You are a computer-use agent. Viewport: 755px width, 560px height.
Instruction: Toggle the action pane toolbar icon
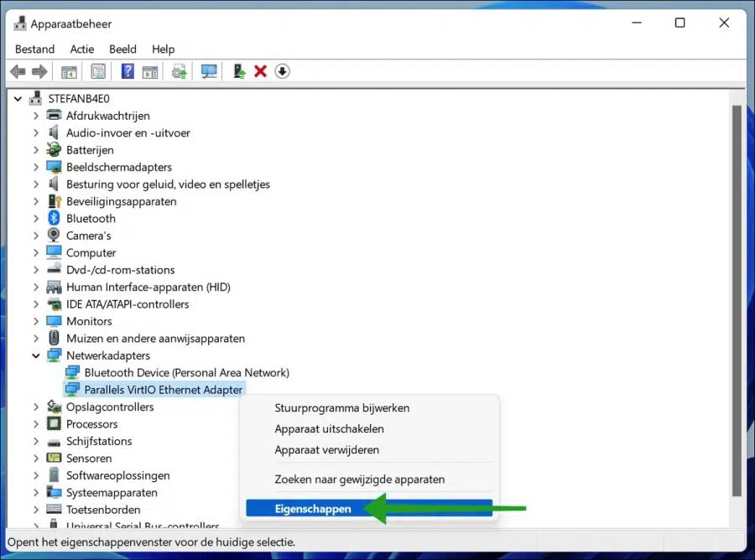coord(150,72)
